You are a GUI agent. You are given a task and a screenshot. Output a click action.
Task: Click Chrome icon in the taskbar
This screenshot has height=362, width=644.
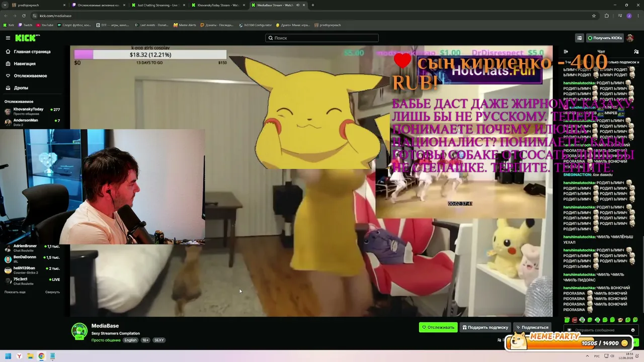click(x=41, y=356)
